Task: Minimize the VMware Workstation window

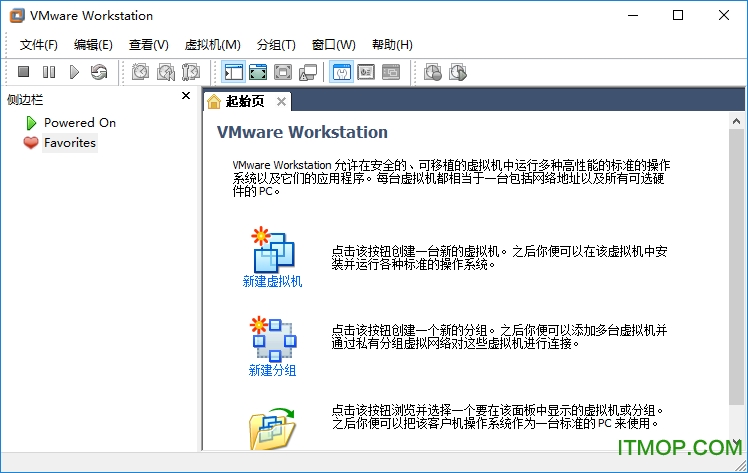Action: click(x=633, y=15)
